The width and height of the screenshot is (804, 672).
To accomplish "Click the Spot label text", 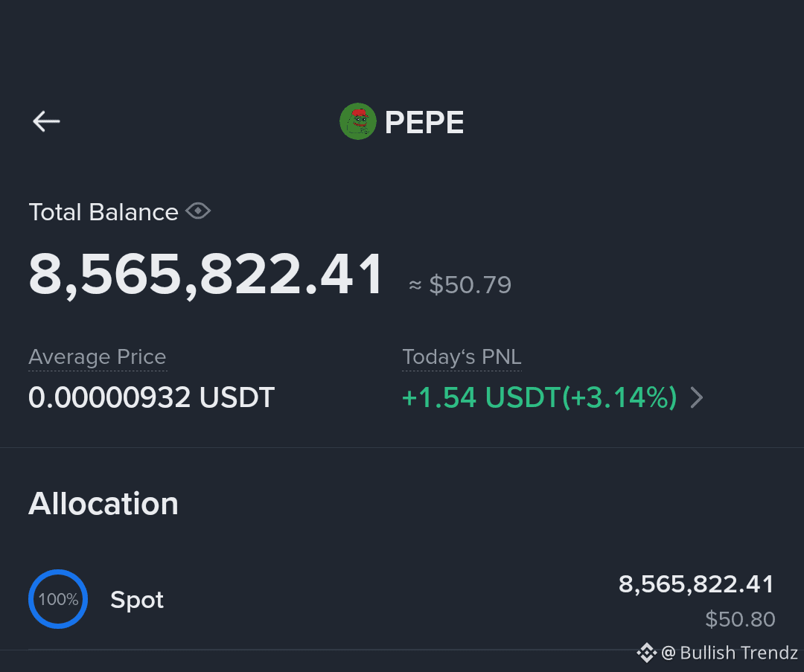I will (137, 601).
